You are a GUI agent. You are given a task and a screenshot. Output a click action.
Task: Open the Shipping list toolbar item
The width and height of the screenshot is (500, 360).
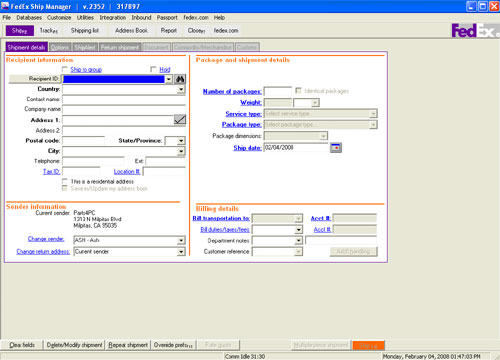(85, 30)
